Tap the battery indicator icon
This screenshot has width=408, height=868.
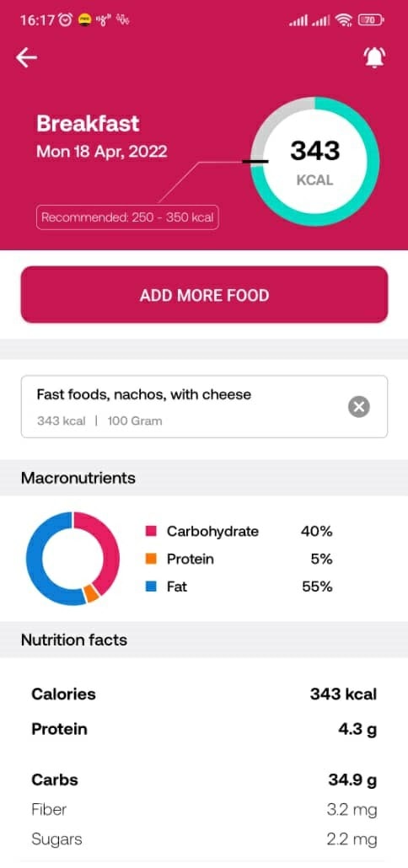pyautogui.click(x=372, y=20)
